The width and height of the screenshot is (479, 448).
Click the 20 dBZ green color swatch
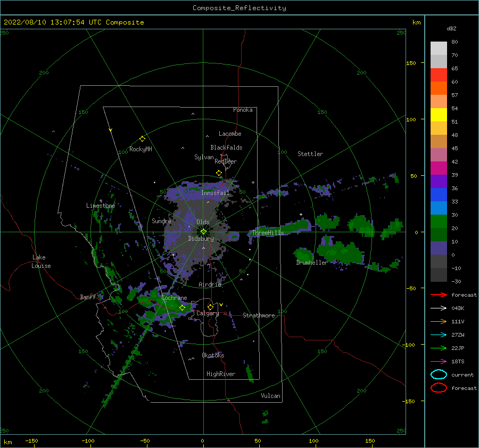439,222
